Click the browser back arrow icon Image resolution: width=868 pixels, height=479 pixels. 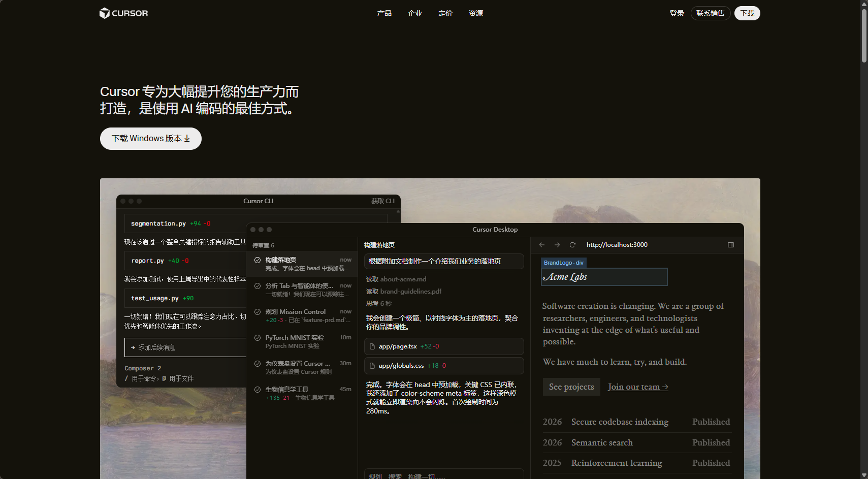tap(542, 245)
